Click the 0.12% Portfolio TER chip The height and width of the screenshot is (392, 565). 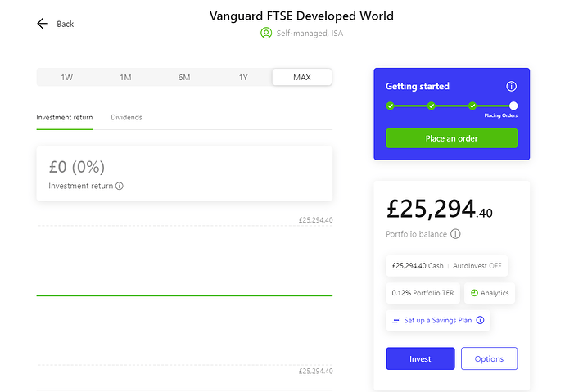tap(421, 293)
